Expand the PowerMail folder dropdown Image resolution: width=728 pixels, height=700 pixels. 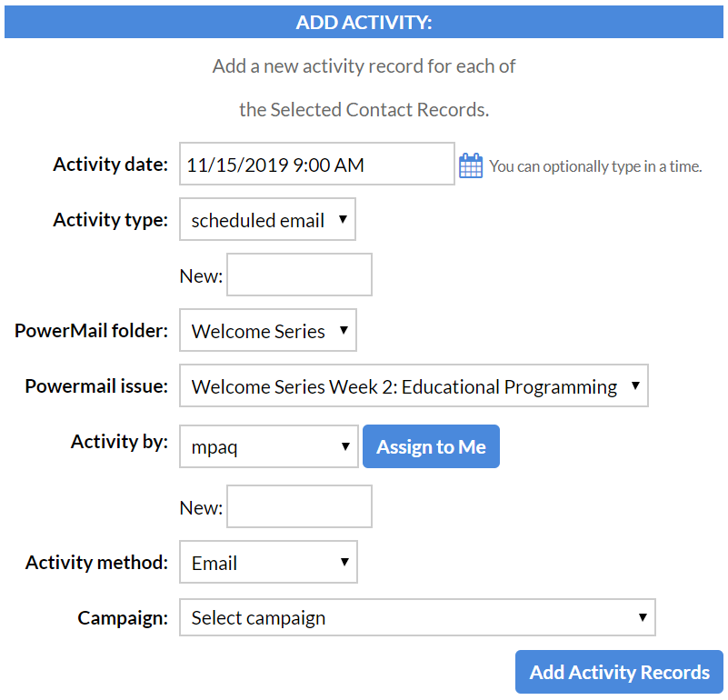click(268, 330)
